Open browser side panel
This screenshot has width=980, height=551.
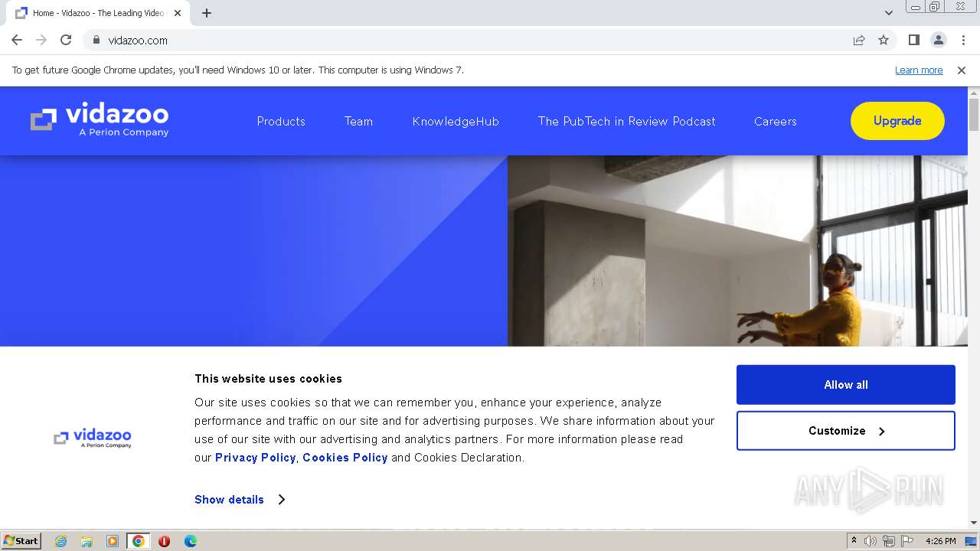tap(913, 40)
